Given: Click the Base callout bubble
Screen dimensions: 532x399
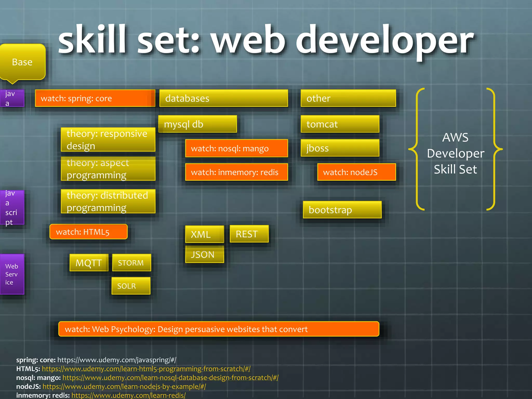Looking at the screenshot, I should [22, 62].
